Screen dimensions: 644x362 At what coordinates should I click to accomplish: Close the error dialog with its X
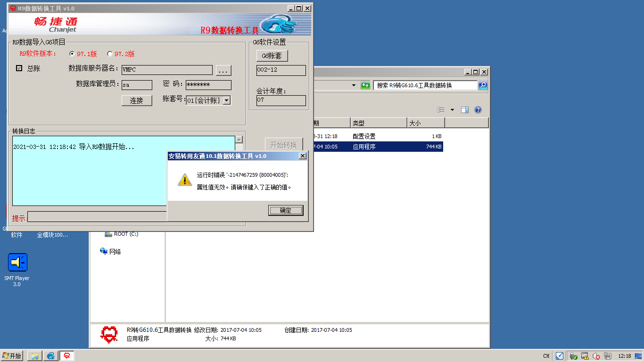point(302,156)
